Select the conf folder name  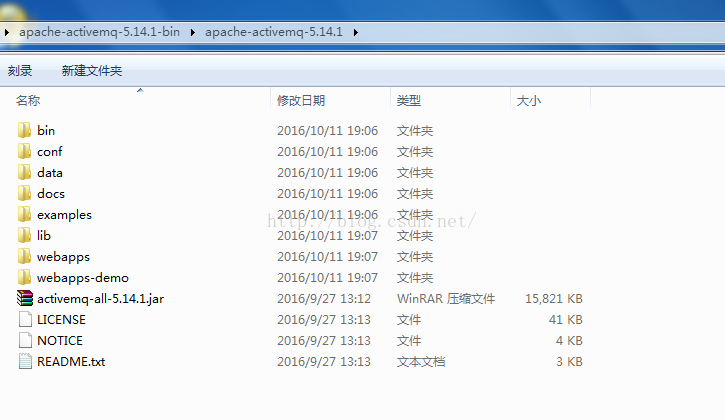tap(49, 151)
